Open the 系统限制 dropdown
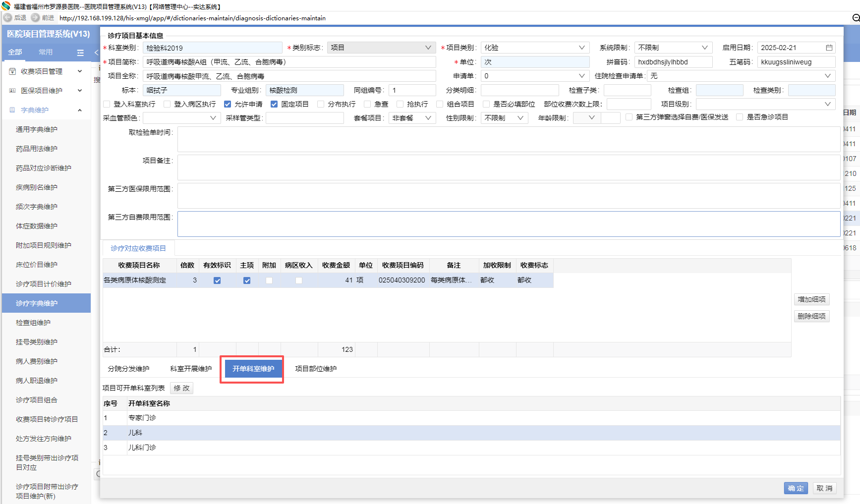The height and width of the screenshot is (504, 860). (673, 48)
